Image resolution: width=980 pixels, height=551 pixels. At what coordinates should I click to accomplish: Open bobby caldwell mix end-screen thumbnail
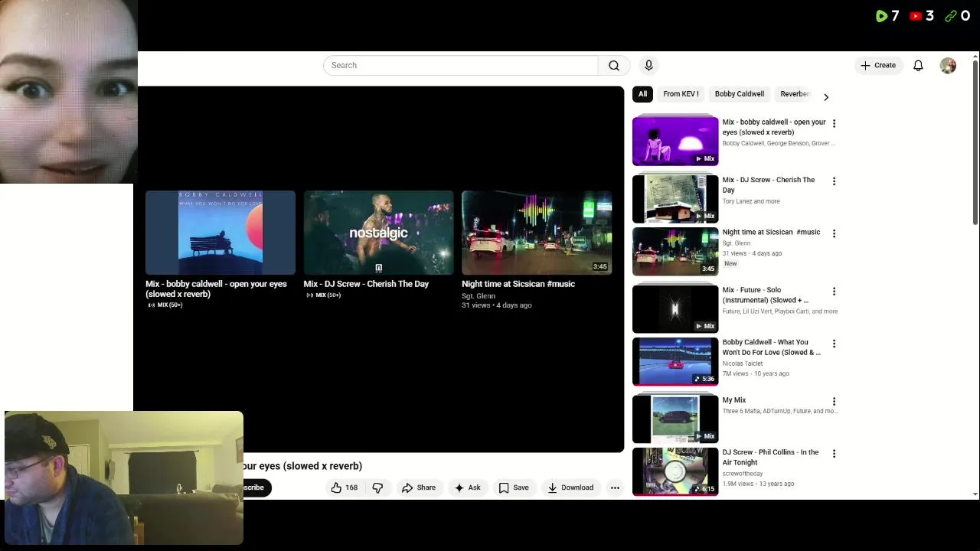click(220, 233)
